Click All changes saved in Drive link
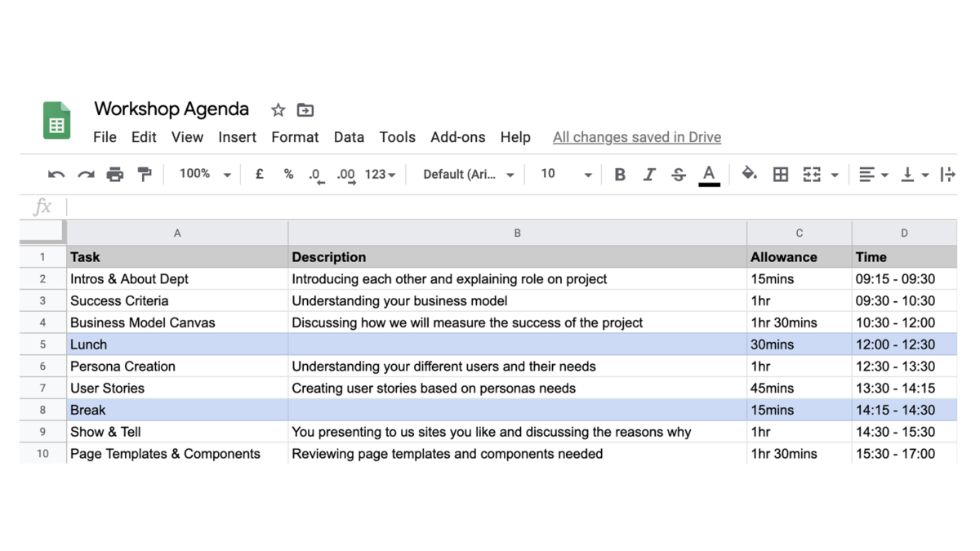 click(x=636, y=137)
